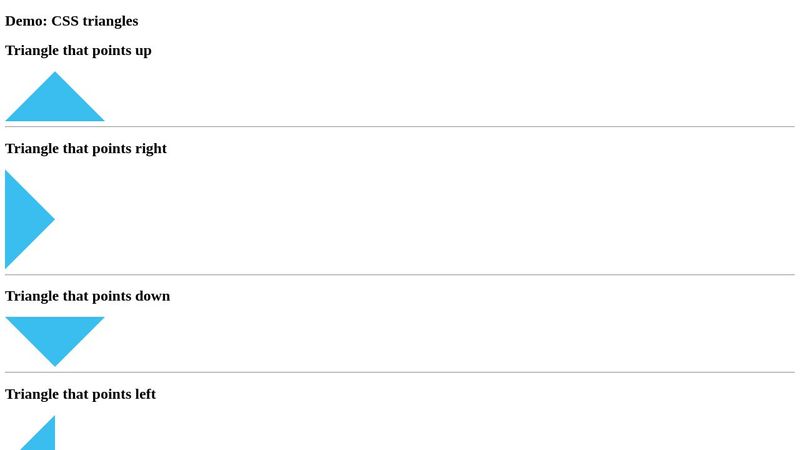Image resolution: width=800 pixels, height=450 pixels.
Task: Click the 'Triangle that points left' heading
Action: [80, 394]
